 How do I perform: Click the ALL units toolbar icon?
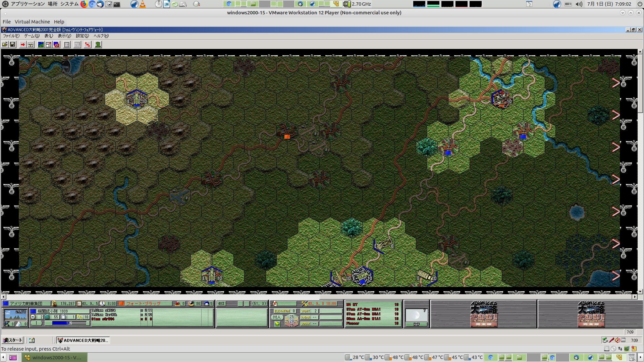pyautogui.click(x=77, y=45)
